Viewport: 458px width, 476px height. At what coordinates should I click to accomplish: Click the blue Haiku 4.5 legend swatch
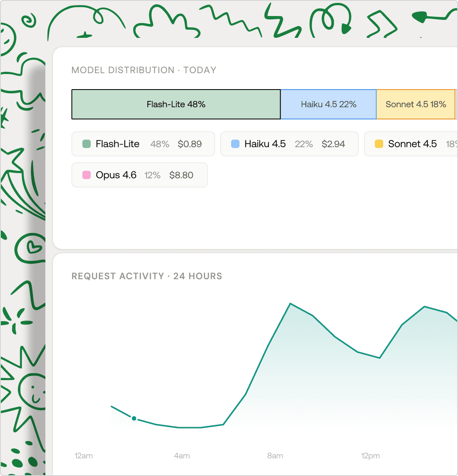pyautogui.click(x=235, y=144)
